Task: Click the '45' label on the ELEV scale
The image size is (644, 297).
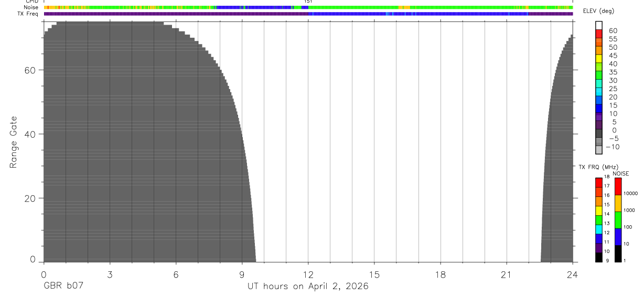Action: 613,56
